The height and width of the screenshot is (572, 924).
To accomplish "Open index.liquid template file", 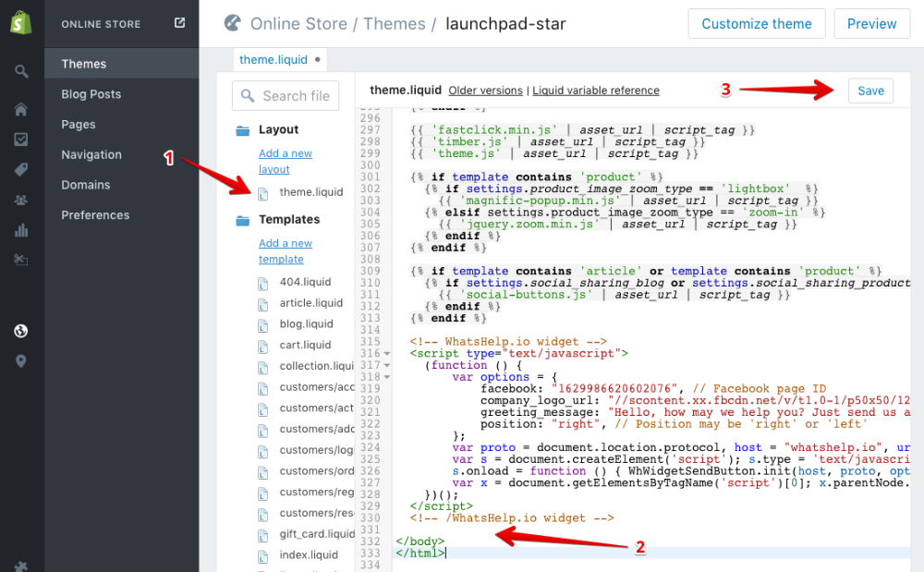I will (309, 555).
